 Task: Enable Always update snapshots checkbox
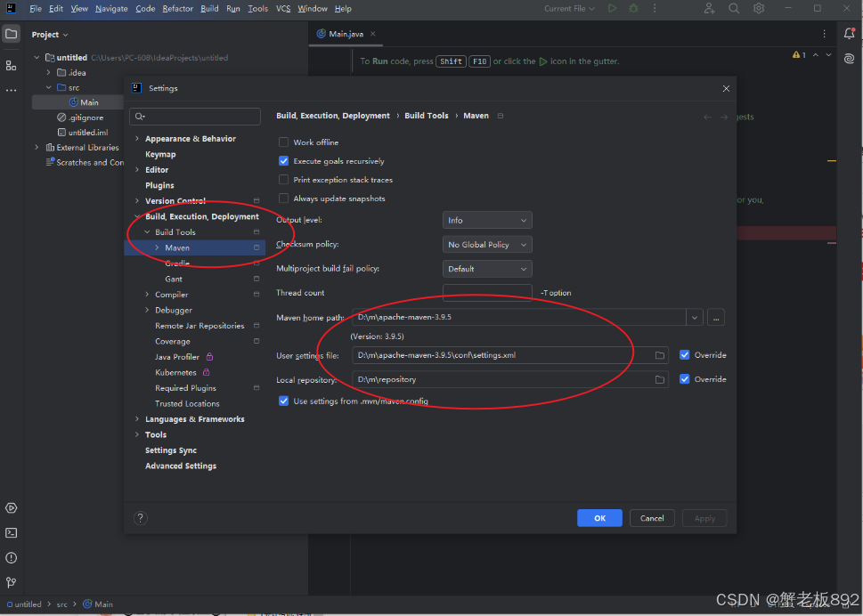[283, 199]
